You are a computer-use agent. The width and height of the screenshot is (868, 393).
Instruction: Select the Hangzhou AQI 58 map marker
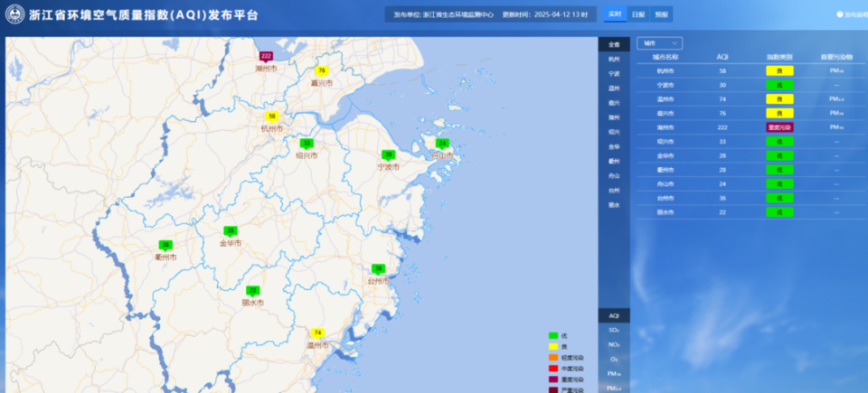pyautogui.click(x=271, y=116)
